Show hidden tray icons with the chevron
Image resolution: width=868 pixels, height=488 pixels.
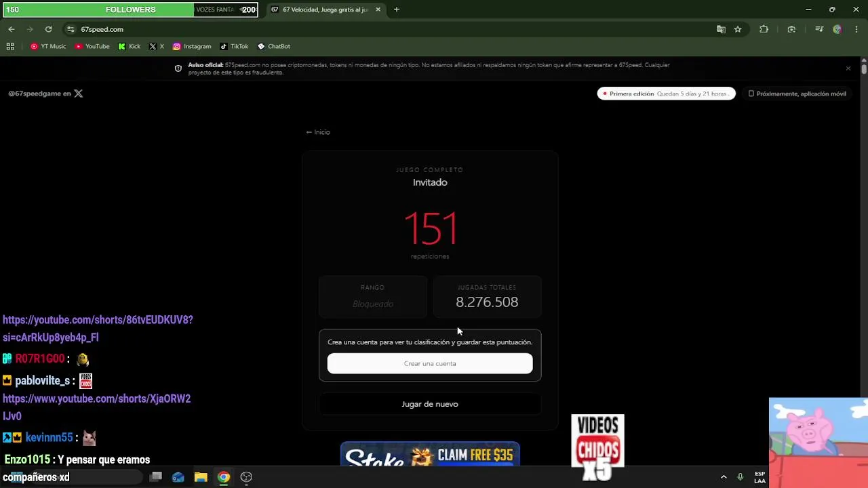[724, 477]
